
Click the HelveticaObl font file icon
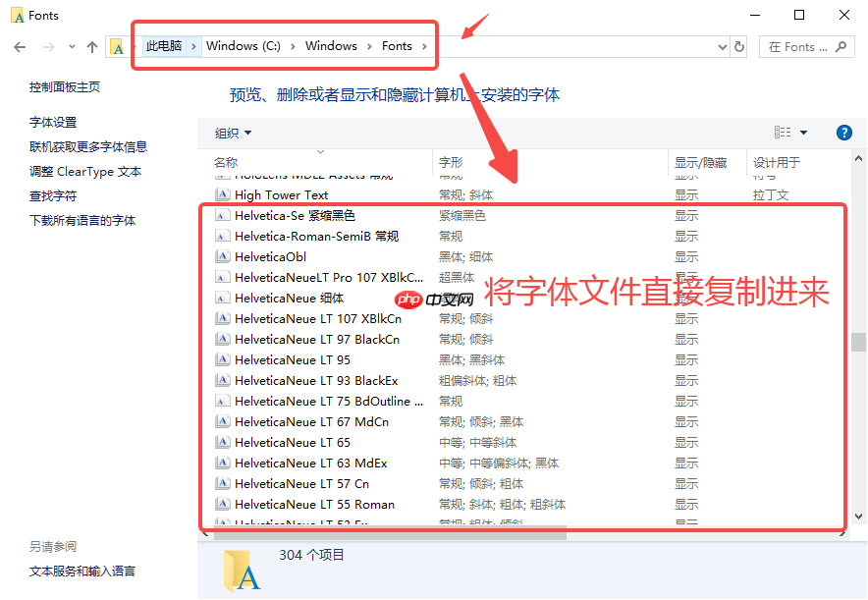[x=221, y=256]
